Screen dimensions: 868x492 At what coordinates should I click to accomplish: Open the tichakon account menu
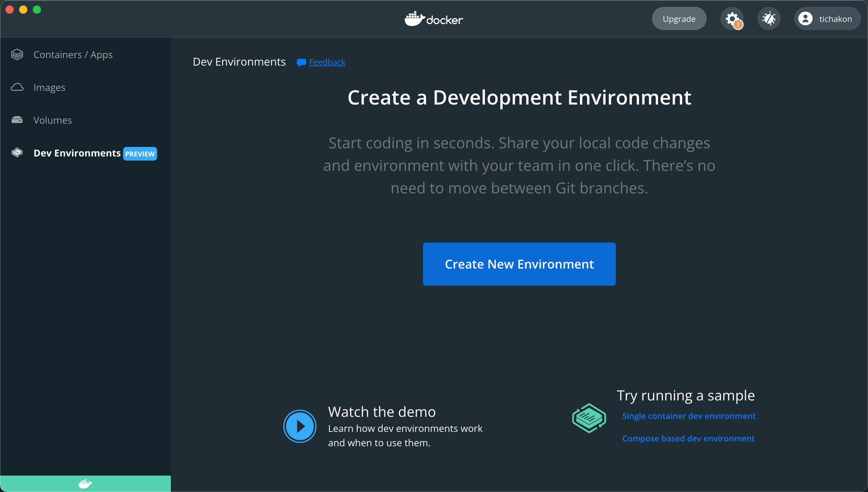tap(827, 18)
